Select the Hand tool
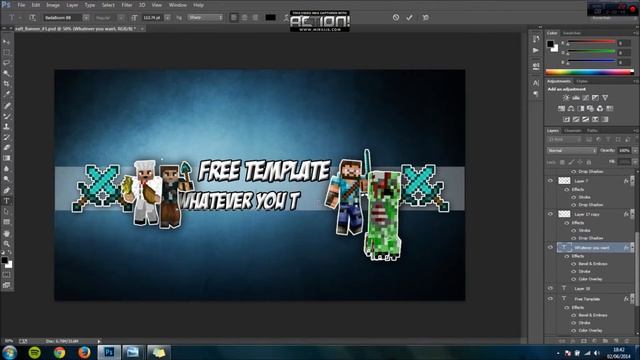The width and height of the screenshot is (640, 360). pos(7,233)
